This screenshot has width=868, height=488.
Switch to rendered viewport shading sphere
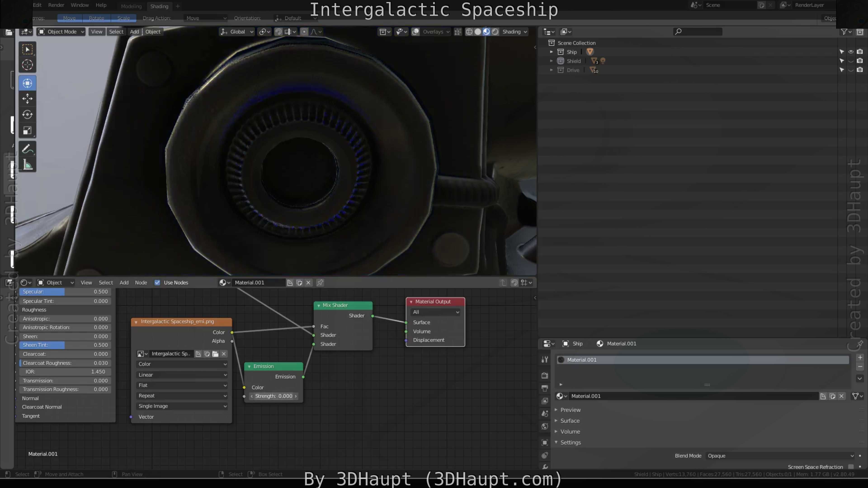pyautogui.click(x=495, y=32)
